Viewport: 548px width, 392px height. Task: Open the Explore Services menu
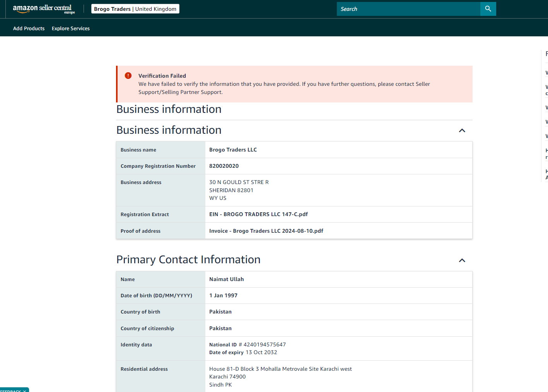[x=71, y=29]
